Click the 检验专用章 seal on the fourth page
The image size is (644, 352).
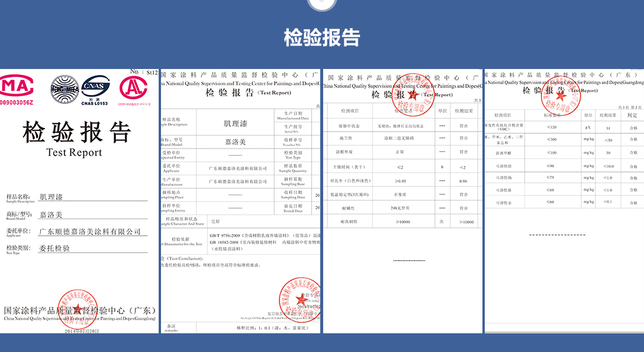click(x=560, y=95)
